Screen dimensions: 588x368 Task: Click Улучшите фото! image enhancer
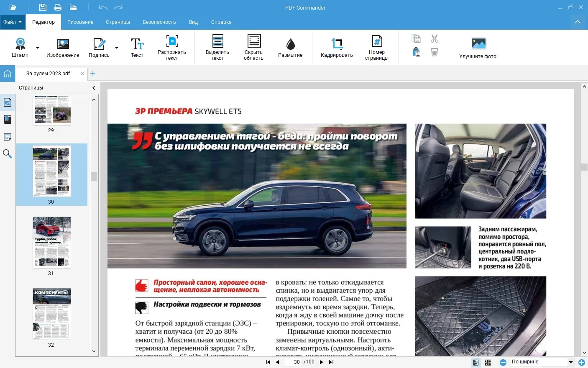478,48
